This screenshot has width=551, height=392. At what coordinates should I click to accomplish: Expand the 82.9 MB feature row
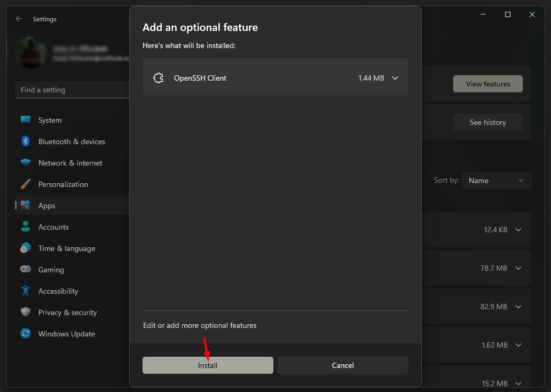coord(518,307)
